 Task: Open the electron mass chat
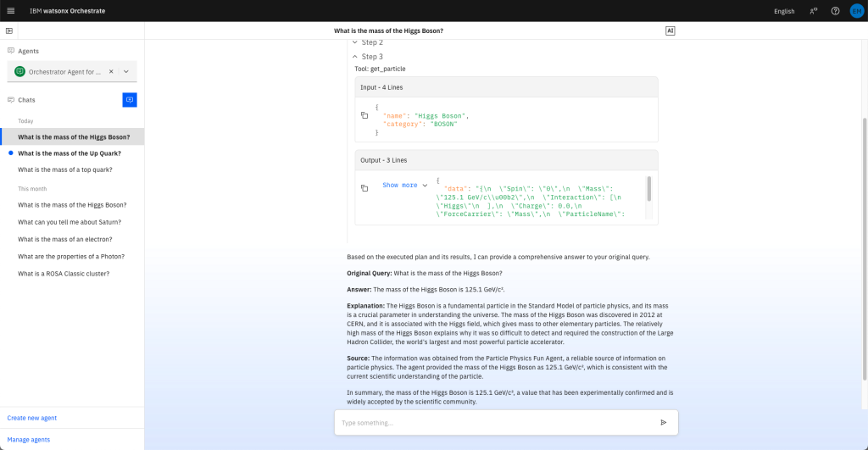pos(73,239)
